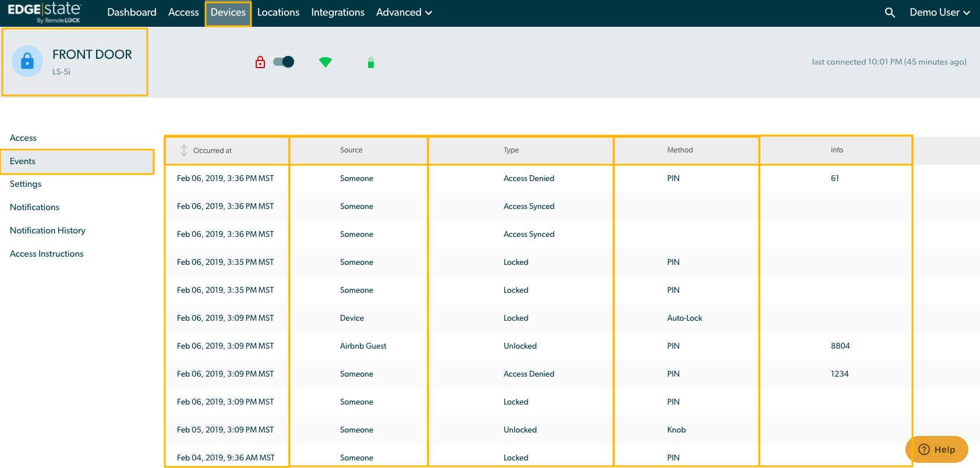Select the Devices nav tab

pyautogui.click(x=228, y=12)
